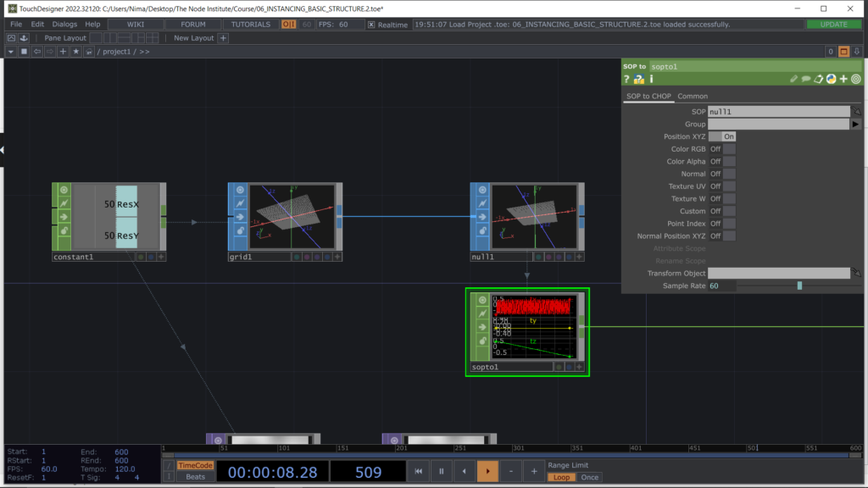Open copy parameters clipboard icon
868x488 pixels.
point(818,79)
